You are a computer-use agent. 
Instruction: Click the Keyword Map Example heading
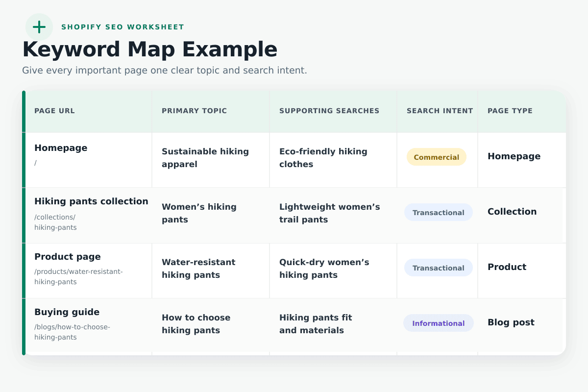point(150,49)
